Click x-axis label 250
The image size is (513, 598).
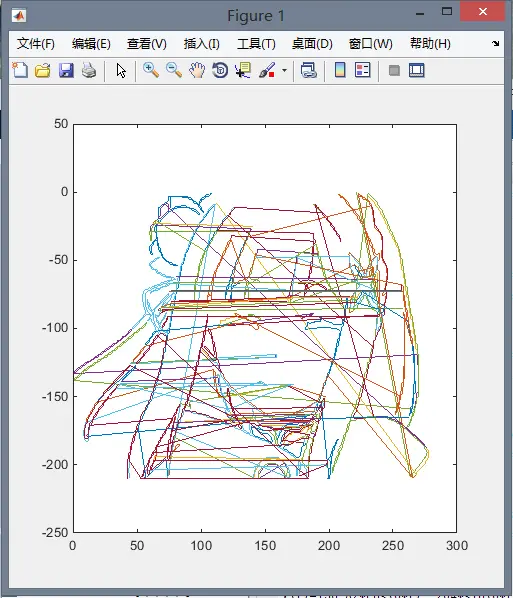tap(393, 546)
